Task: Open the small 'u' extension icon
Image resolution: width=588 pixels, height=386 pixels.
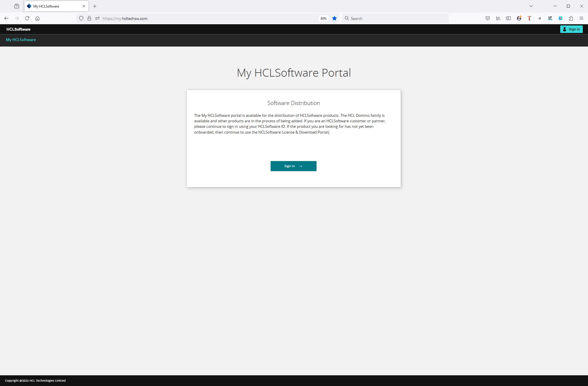Action: tap(540, 18)
